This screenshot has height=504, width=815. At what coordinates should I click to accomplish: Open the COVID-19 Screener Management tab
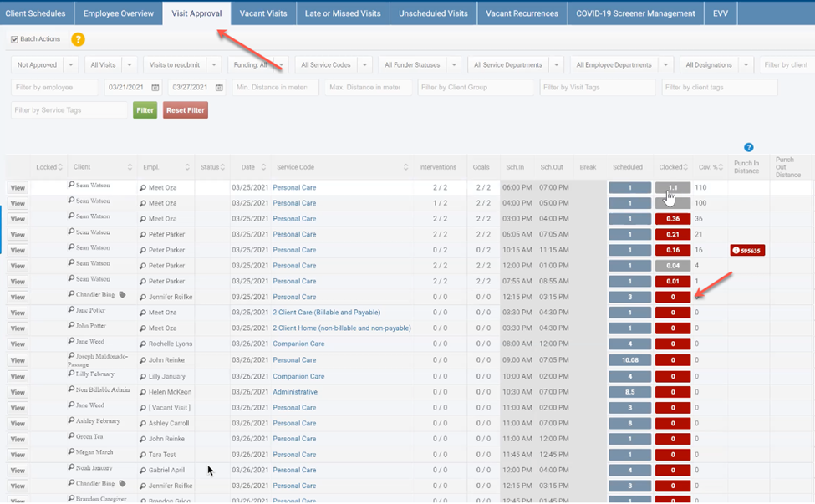pyautogui.click(x=635, y=13)
